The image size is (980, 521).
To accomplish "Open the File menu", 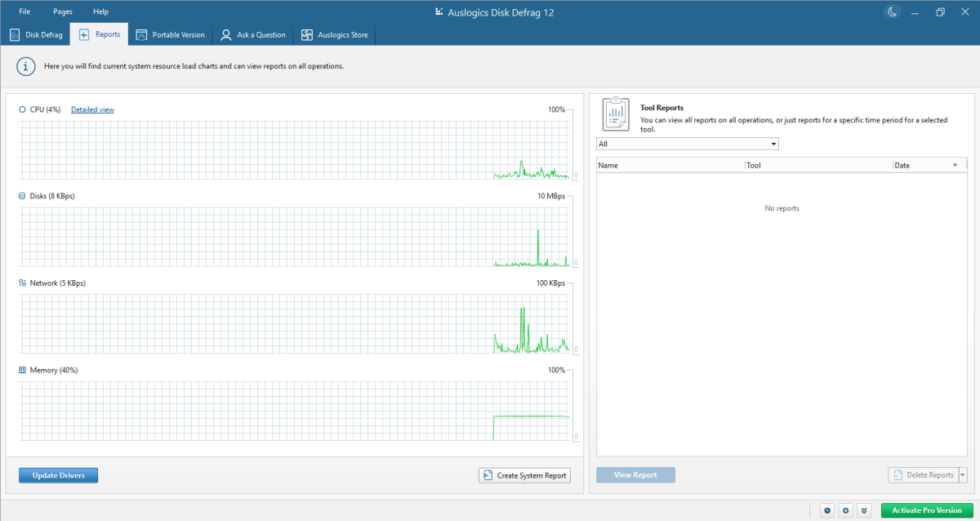I will click(24, 11).
